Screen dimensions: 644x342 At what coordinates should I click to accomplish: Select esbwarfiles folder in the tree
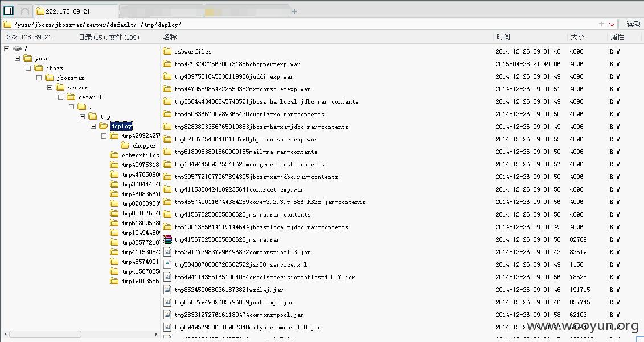(140, 156)
